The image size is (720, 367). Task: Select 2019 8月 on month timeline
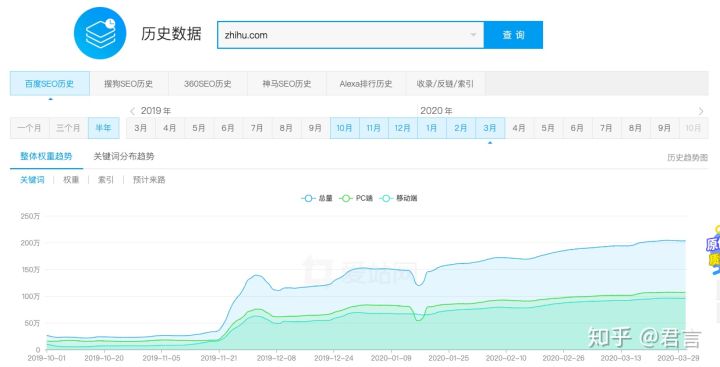click(286, 128)
